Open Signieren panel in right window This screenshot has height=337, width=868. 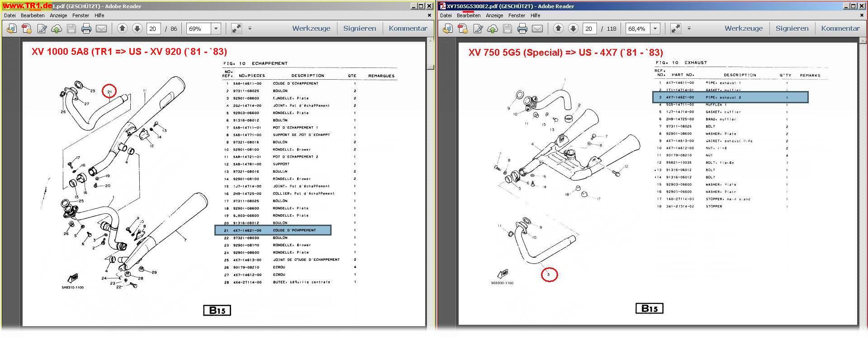(792, 28)
